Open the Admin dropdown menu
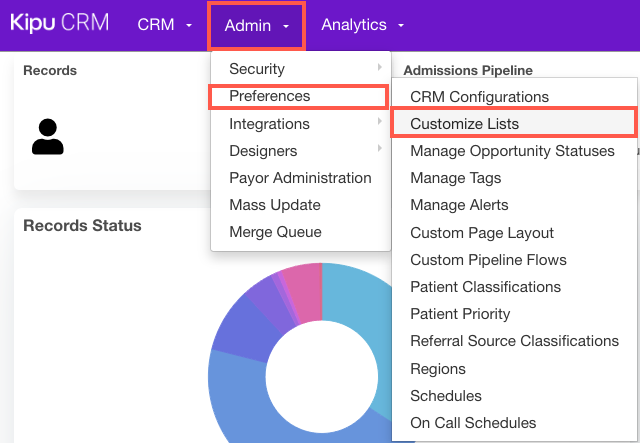This screenshot has height=443, width=640. point(256,25)
